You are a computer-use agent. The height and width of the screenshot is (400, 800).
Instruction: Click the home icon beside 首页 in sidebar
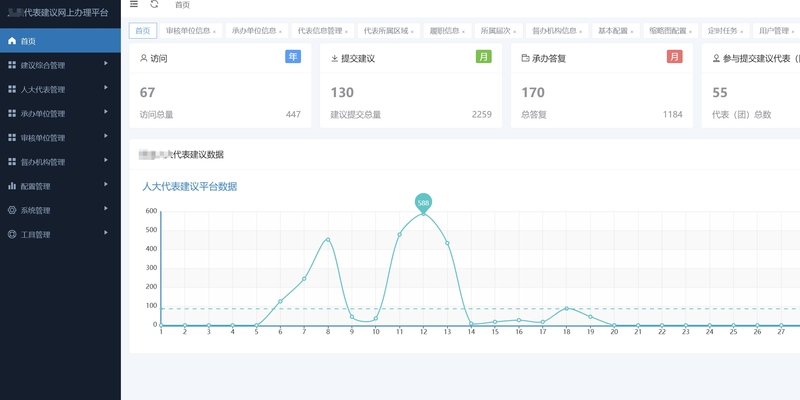point(12,41)
